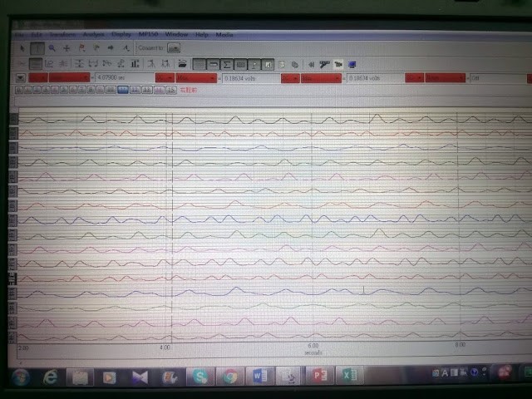Click the Connect to button
This screenshot has height=399, width=532.
point(150,49)
